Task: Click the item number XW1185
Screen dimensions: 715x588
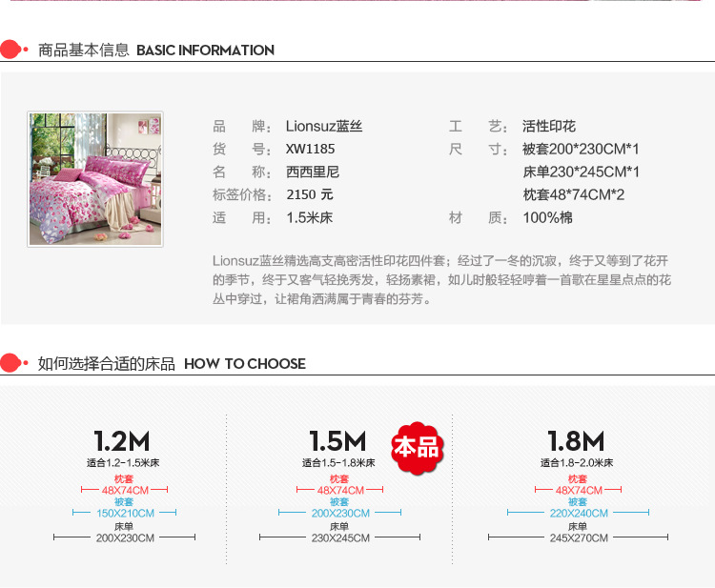Action: click(310, 149)
